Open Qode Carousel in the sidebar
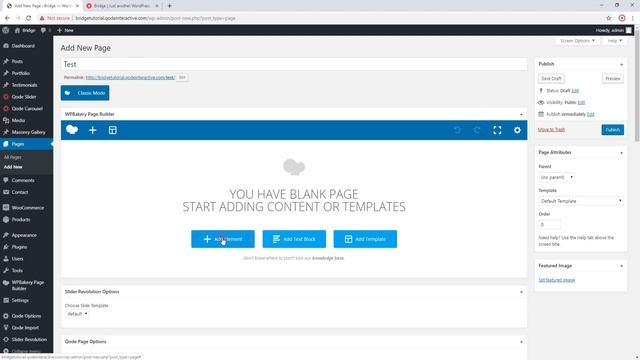The width and height of the screenshot is (640, 360). coord(27,109)
